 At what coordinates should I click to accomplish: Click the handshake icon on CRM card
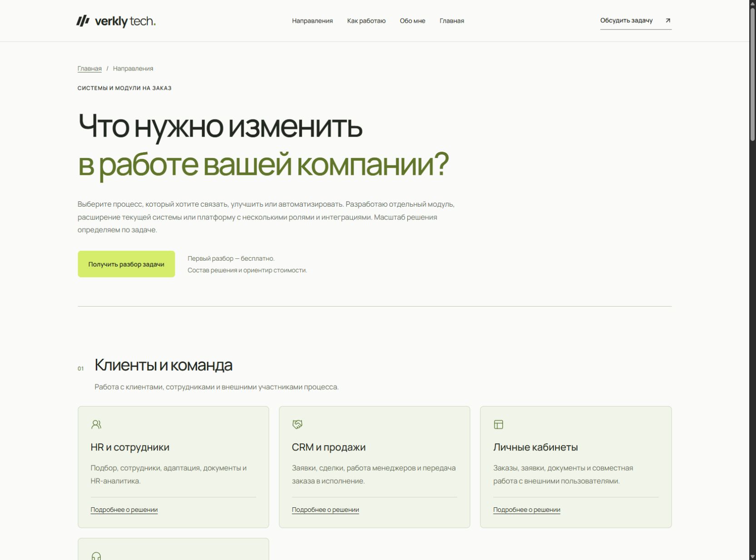click(297, 424)
